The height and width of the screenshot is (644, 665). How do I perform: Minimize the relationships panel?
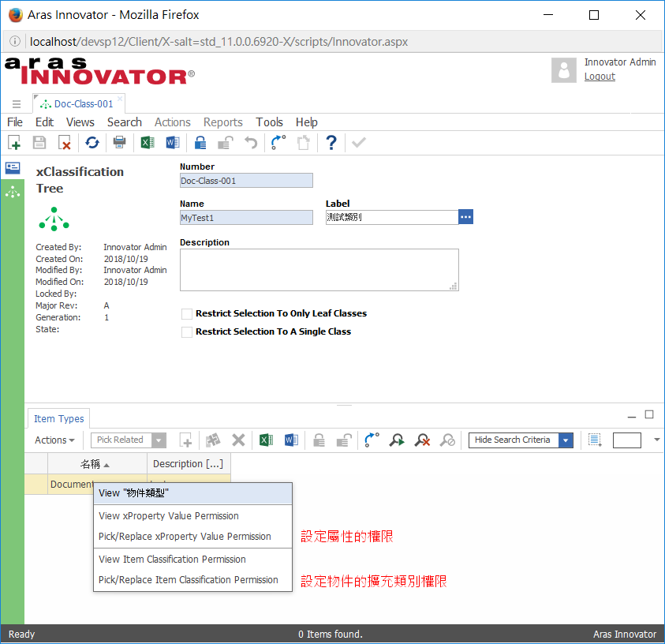pyautogui.click(x=632, y=416)
